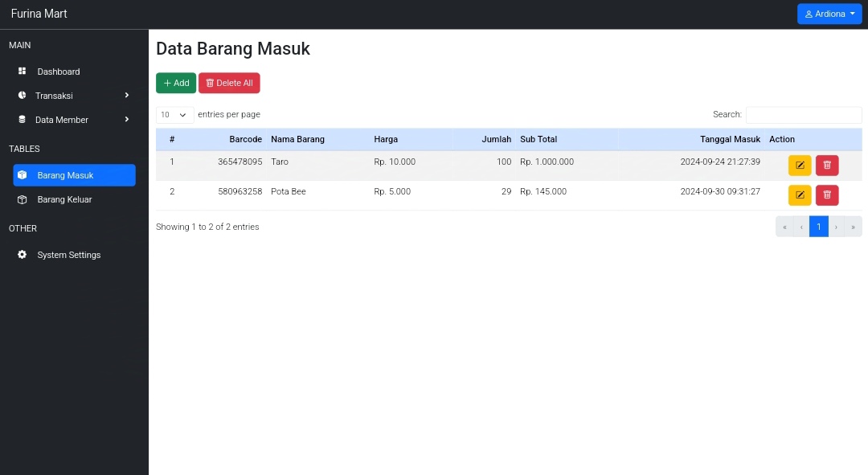
Task: Delete the Pota Bee row
Action: [827, 195]
